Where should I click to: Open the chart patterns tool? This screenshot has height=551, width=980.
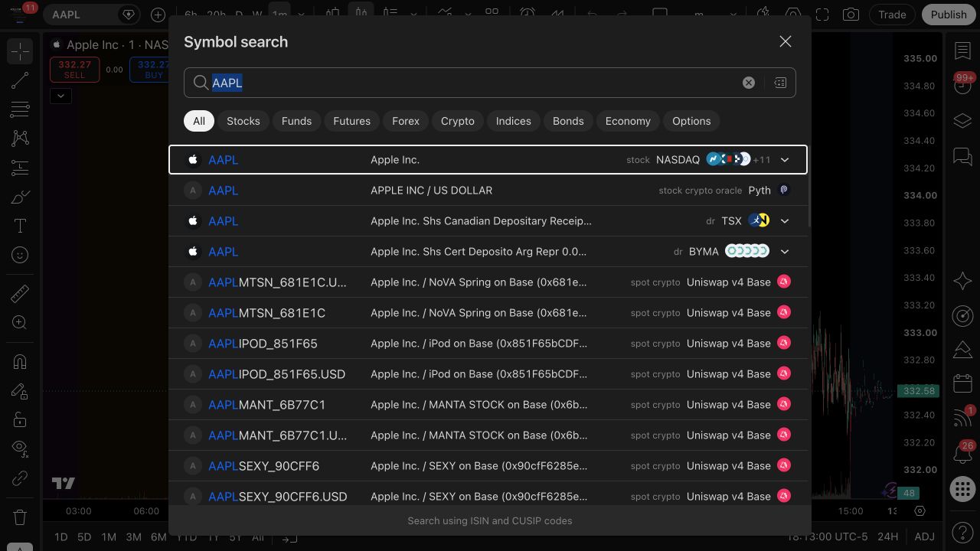click(x=20, y=139)
